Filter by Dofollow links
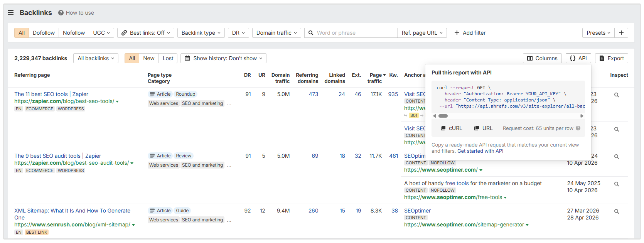Image resolution: width=644 pixels, height=243 pixels. click(44, 33)
